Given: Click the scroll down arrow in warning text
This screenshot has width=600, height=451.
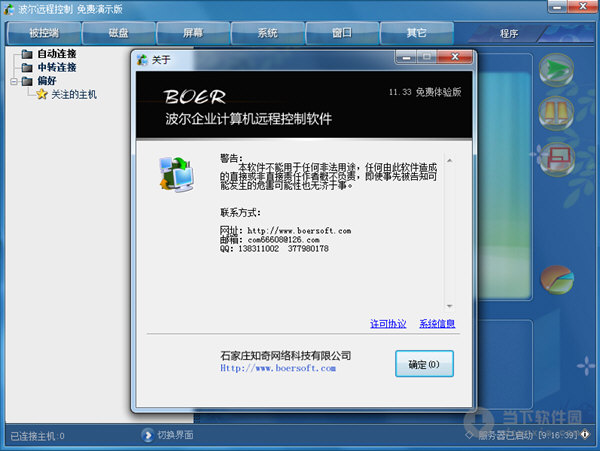Looking at the screenshot, I should (x=450, y=306).
